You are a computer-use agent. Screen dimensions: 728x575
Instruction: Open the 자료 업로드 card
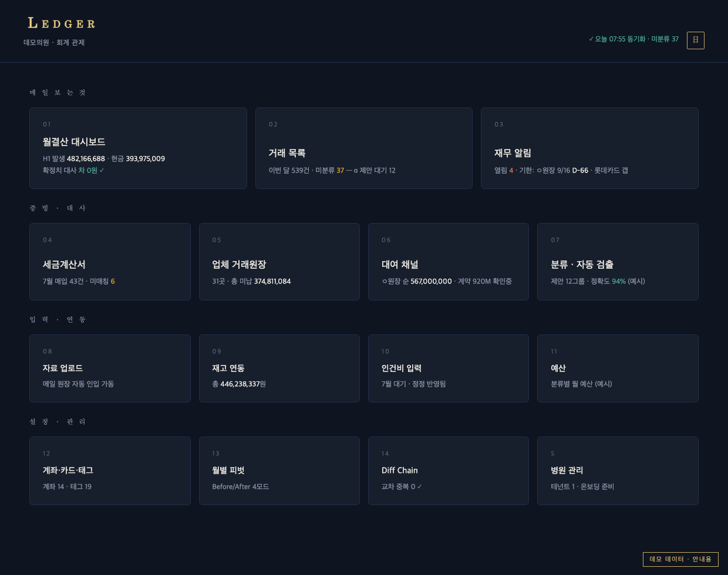click(x=110, y=368)
